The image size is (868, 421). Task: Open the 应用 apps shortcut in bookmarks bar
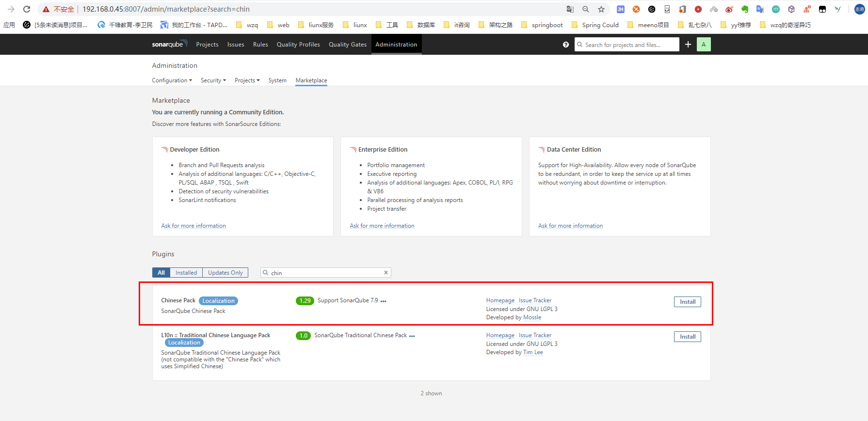click(9, 25)
